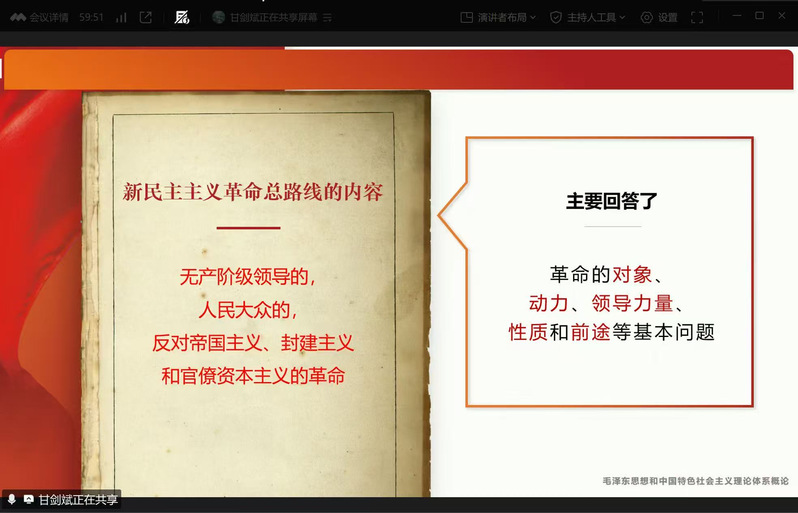798x513 pixels.
Task: Click the settings gear icon
Action: point(647,17)
